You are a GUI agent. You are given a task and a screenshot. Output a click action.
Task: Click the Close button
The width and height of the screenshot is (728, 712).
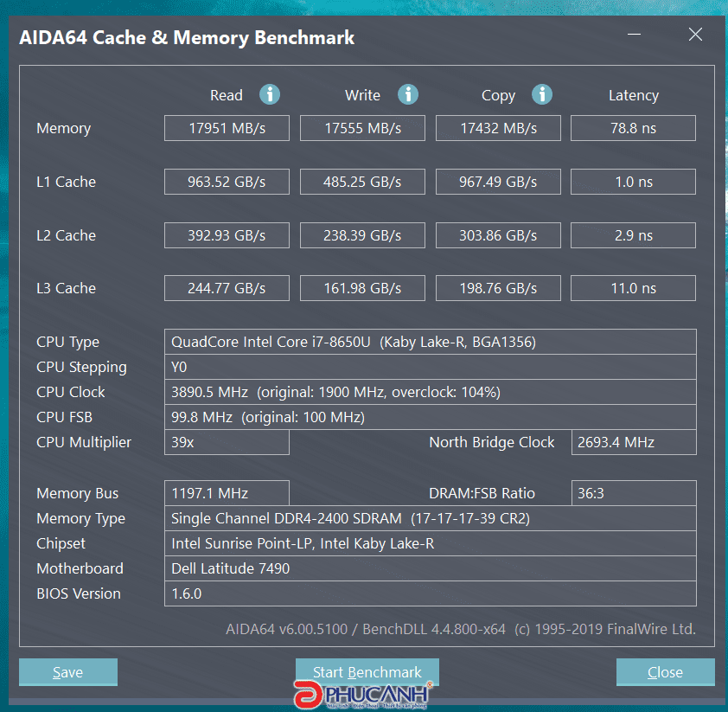[666, 671]
